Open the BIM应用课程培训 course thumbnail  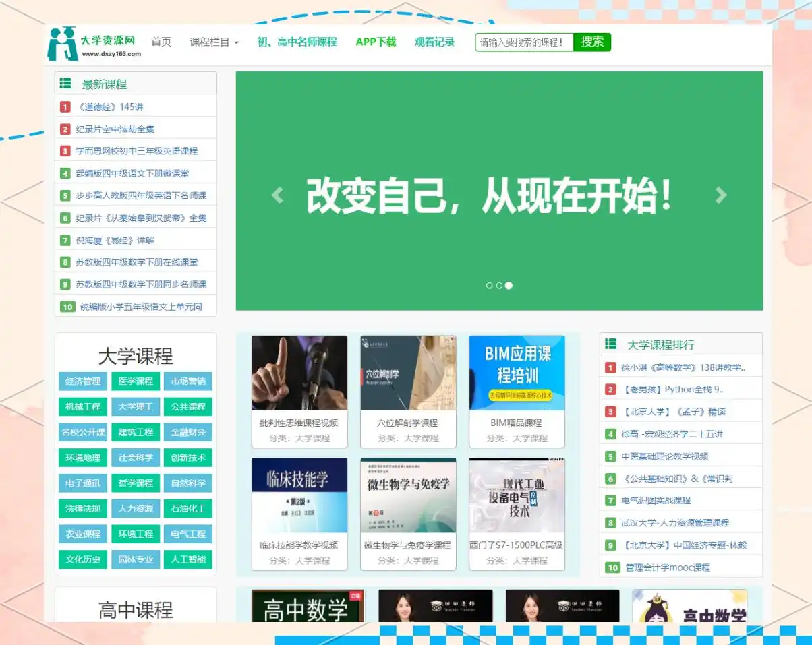517,373
